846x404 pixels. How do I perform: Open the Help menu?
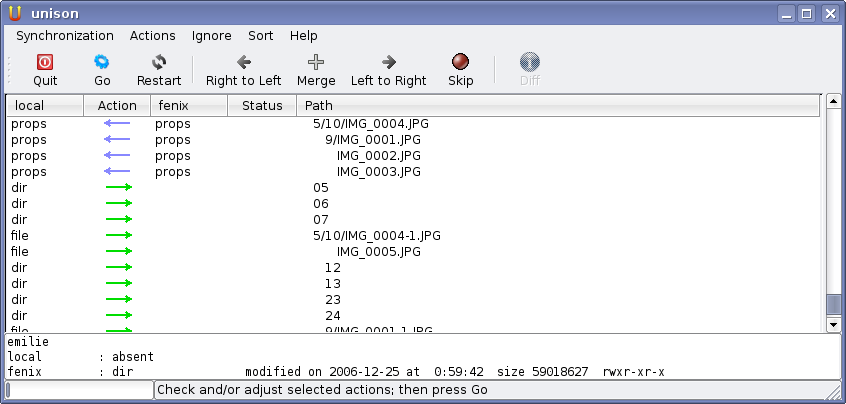click(303, 36)
